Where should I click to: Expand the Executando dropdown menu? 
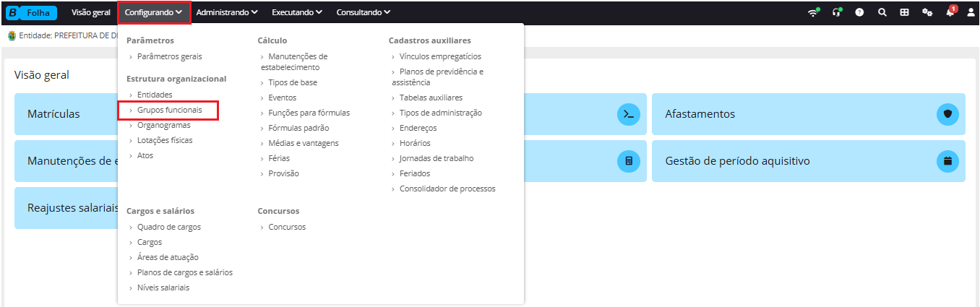tap(297, 12)
